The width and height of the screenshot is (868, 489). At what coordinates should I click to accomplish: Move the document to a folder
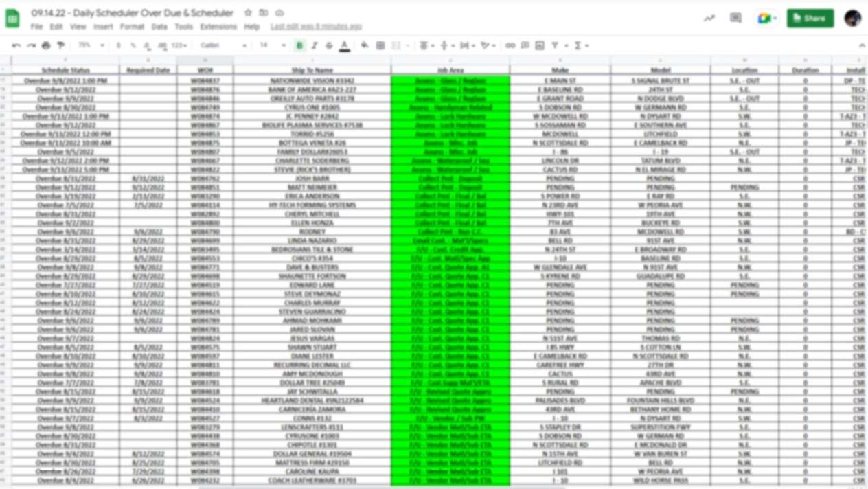point(264,13)
